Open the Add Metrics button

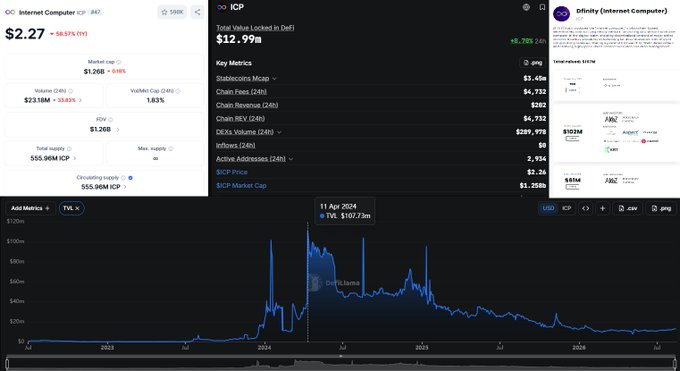coord(30,208)
